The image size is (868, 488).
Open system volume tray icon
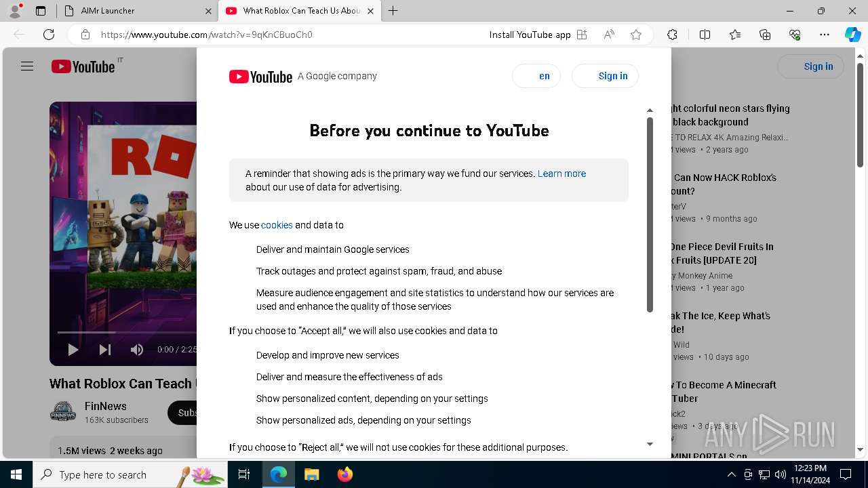tap(781, 474)
